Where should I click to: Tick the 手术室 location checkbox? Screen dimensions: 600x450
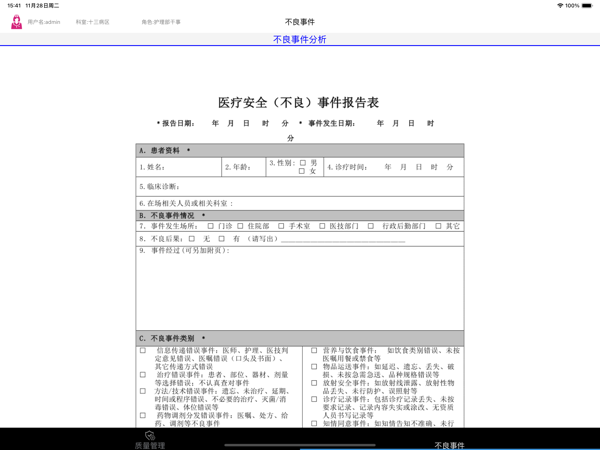[281, 226]
